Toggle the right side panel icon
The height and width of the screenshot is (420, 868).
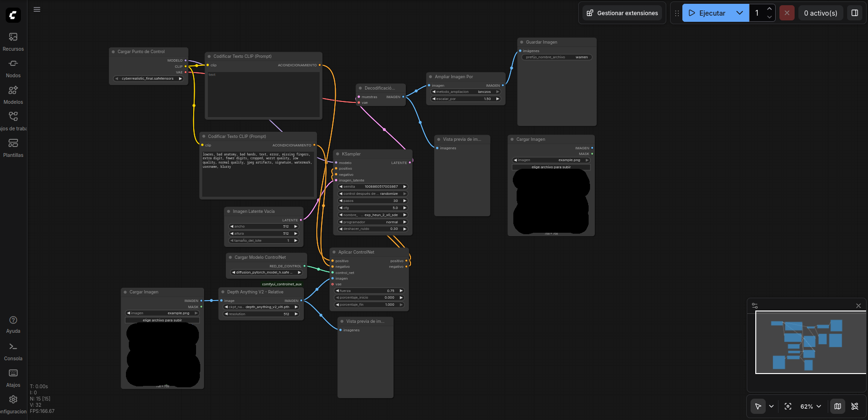point(855,13)
